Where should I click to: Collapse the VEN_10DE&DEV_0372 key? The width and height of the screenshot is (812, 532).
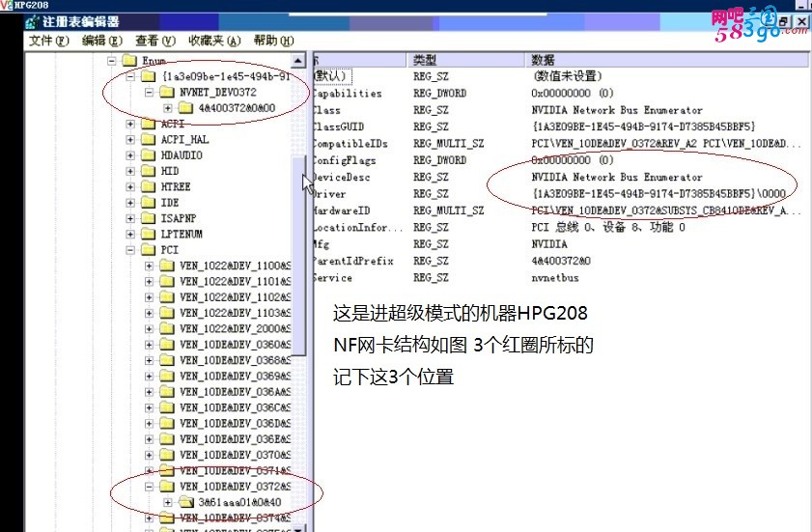pos(149,487)
